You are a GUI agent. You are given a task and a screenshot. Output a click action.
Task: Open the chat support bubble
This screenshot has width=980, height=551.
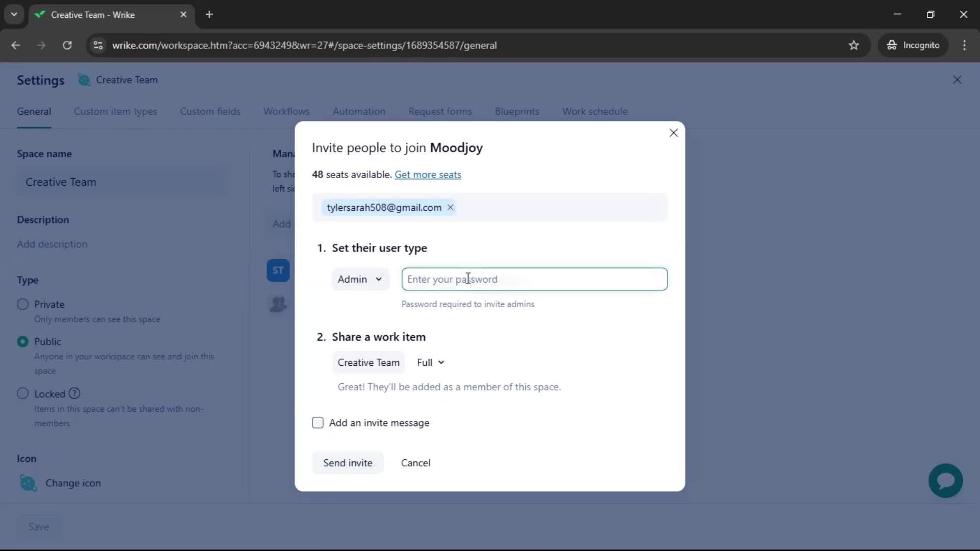[x=945, y=481]
